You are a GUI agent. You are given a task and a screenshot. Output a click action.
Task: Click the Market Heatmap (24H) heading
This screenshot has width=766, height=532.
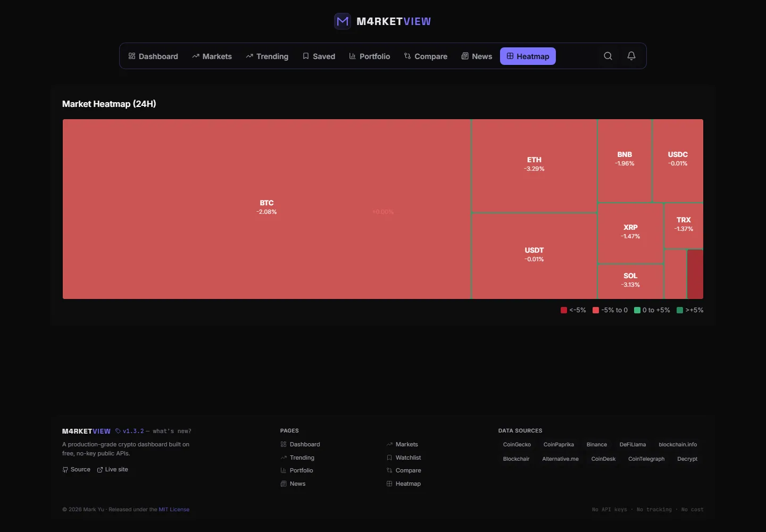pyautogui.click(x=109, y=104)
